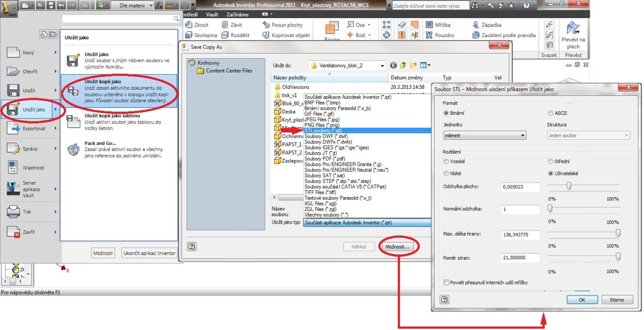Viewport: 644px width, 330px height.
Task: Select STL soubory (*.stl) file type
Action: tap(367, 131)
